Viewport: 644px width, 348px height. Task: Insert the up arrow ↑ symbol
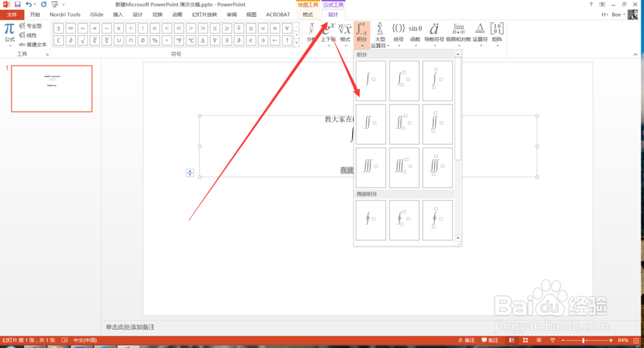(287, 40)
